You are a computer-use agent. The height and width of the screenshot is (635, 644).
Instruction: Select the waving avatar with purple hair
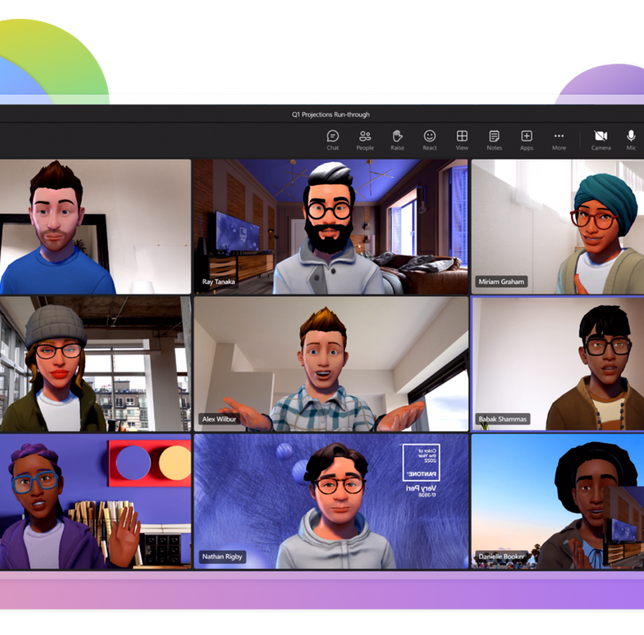tap(95, 500)
